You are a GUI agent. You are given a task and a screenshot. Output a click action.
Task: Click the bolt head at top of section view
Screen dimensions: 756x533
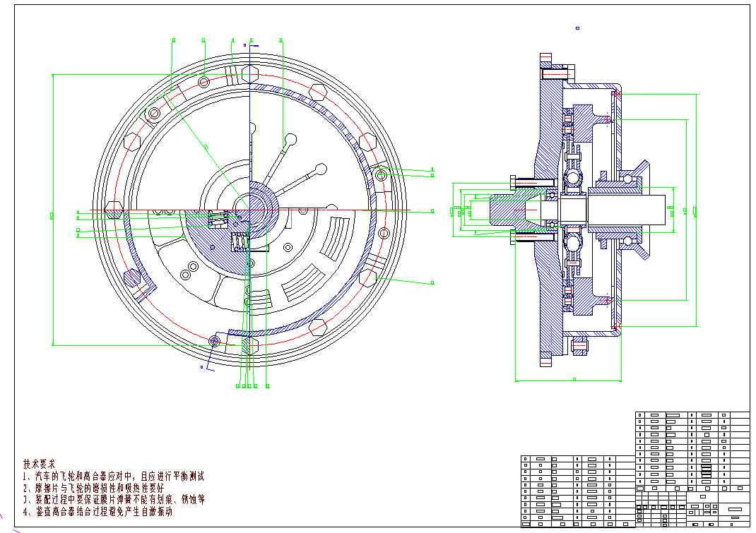[556, 73]
